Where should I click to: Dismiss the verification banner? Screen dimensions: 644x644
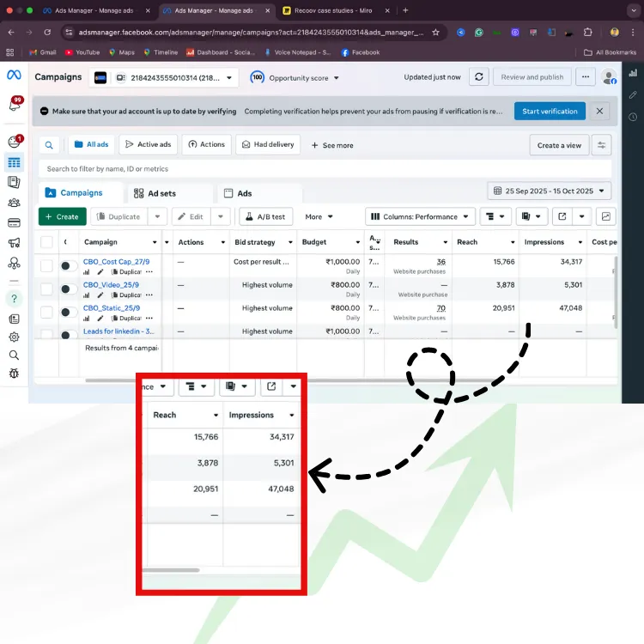click(599, 112)
